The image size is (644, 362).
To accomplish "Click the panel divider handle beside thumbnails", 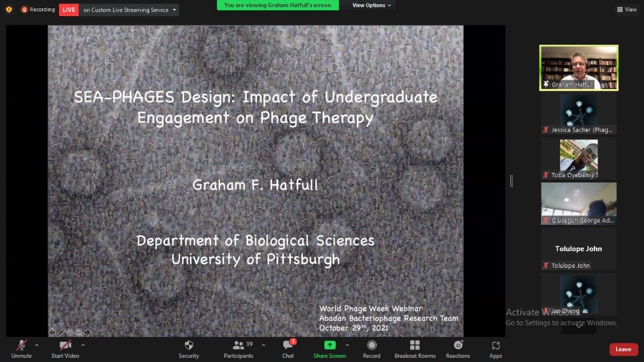I will point(512,181).
